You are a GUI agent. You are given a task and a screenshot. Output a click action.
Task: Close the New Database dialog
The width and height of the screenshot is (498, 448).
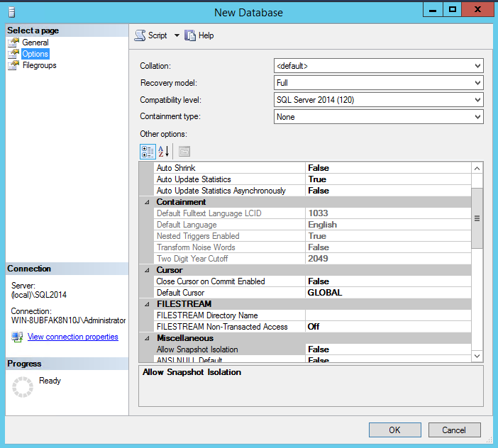(477, 10)
